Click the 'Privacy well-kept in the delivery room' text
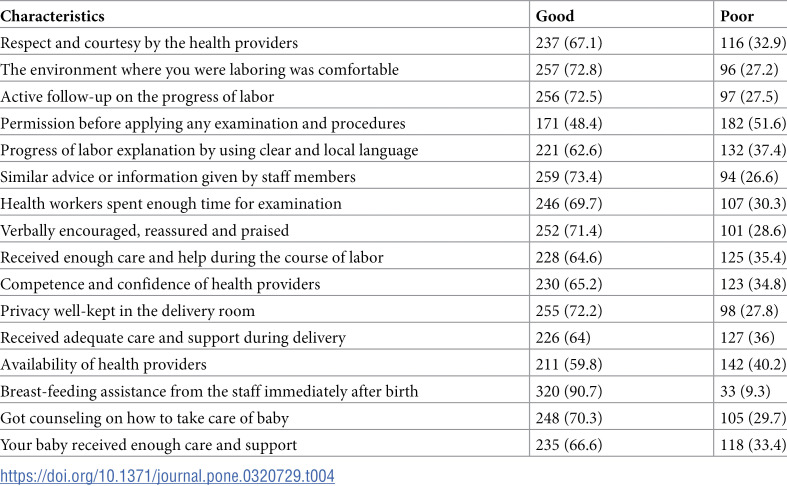 (127, 311)
